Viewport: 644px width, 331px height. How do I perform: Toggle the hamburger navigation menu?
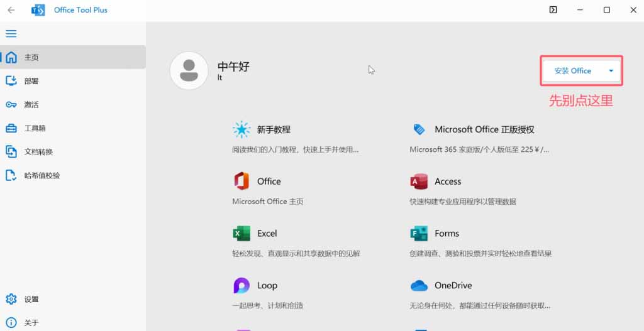(x=11, y=34)
